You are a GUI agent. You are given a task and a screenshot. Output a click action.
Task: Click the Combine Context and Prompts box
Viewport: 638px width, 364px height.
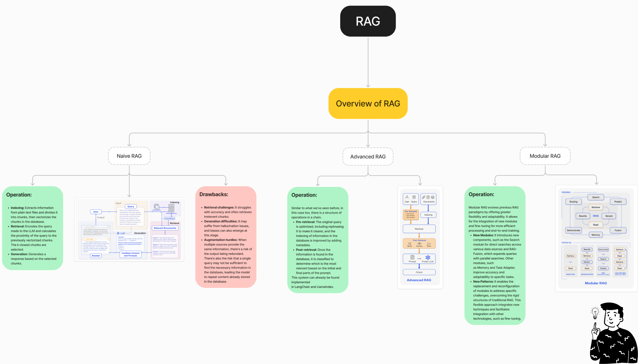pyautogui.click(x=130, y=254)
